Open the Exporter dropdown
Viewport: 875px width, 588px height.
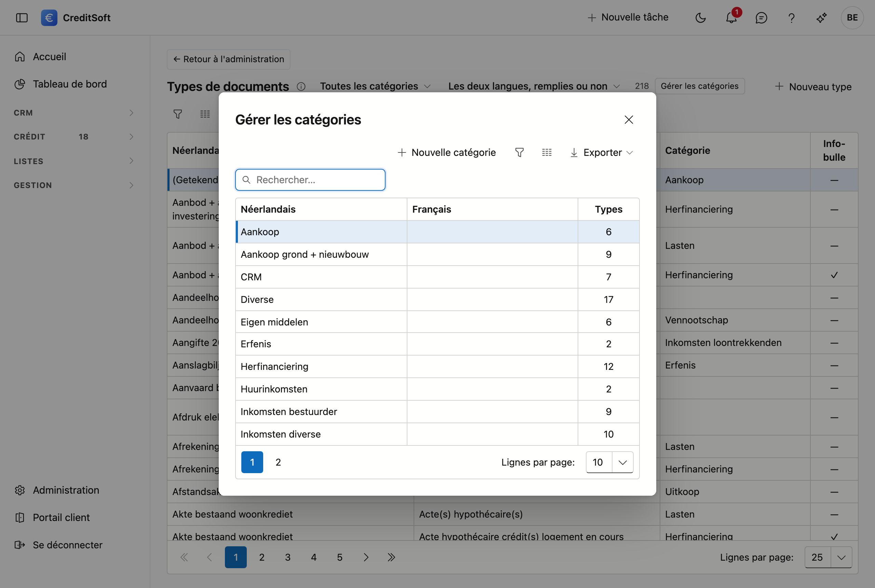(x=601, y=152)
